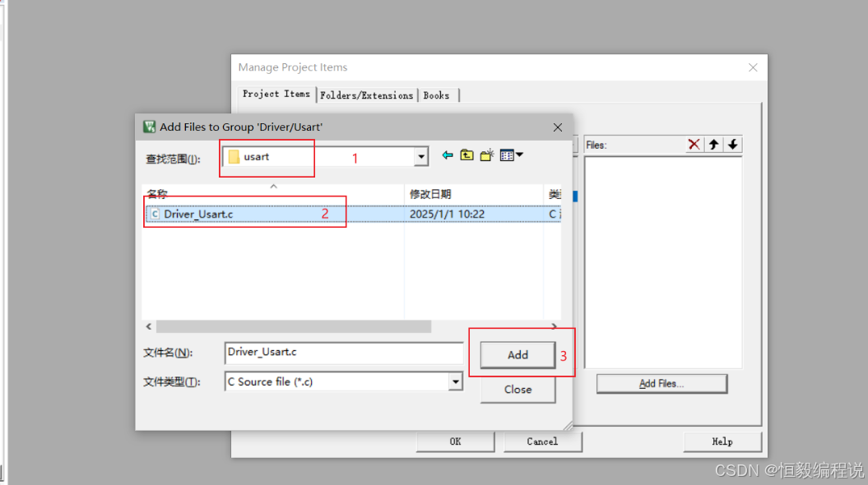The height and width of the screenshot is (485, 868).
Task: Click the usart folder icon in lookup box
Action: tap(234, 157)
